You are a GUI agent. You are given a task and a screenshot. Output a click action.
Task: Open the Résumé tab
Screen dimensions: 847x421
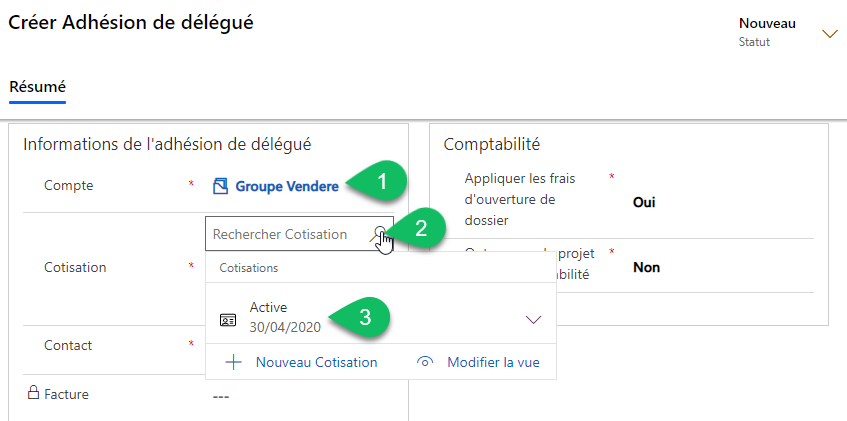pos(37,87)
